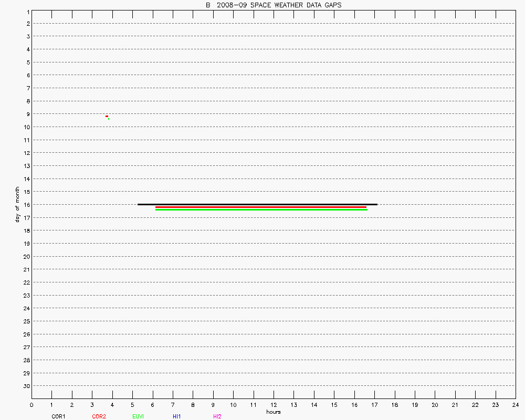Click the COR1 legend label
Image resolution: width=525 pixels, height=420 pixels.
pyautogui.click(x=58, y=416)
